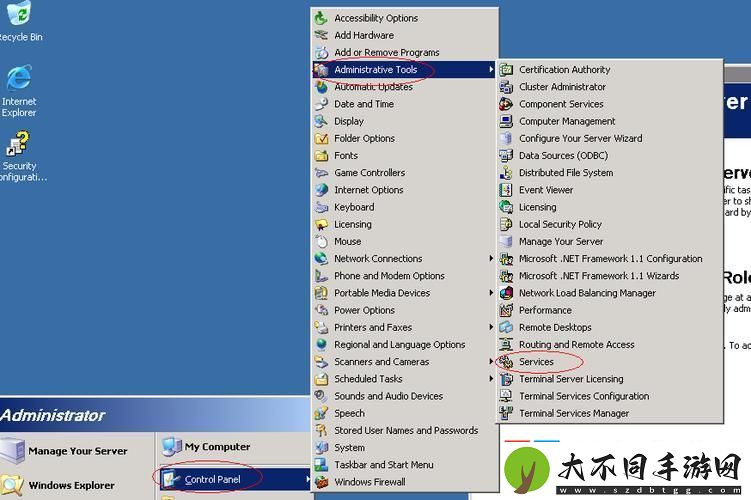Screen dimensions: 751x500
Task: Expand the Network Connections submenu arrow
Action: 491,259
